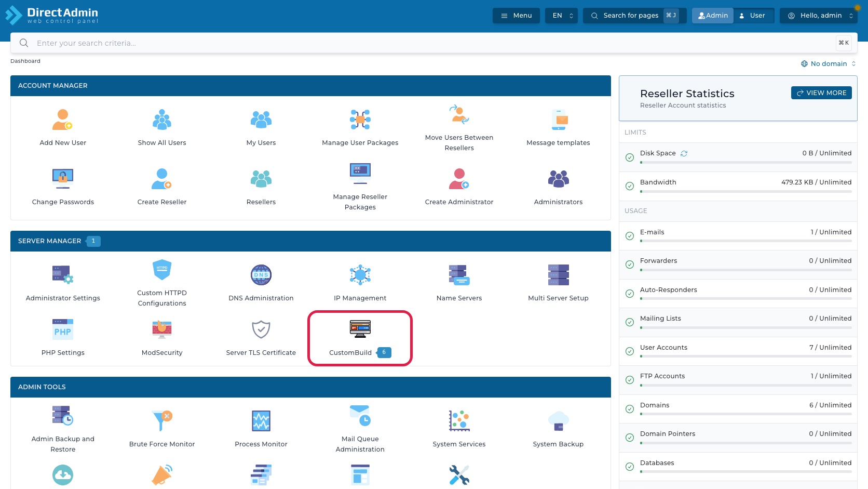Click E-mails usage progress bar
Viewport: 868px width, 489px height.
point(746,241)
